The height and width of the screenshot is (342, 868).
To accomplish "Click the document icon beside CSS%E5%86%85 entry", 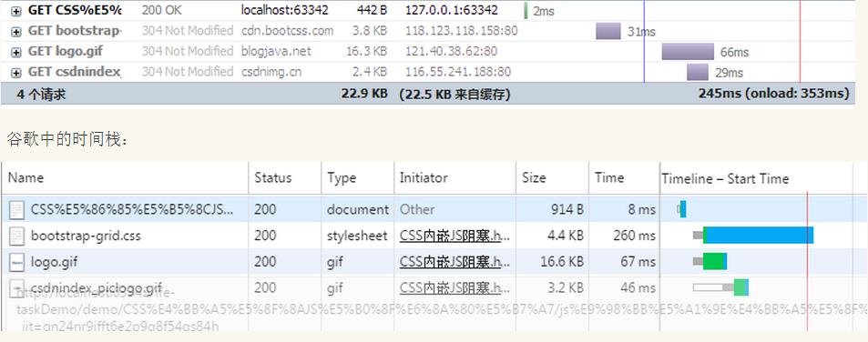I will (17, 209).
